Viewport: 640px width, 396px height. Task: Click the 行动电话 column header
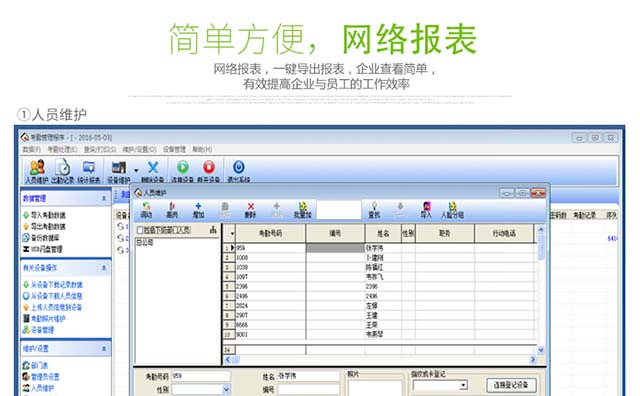click(504, 234)
